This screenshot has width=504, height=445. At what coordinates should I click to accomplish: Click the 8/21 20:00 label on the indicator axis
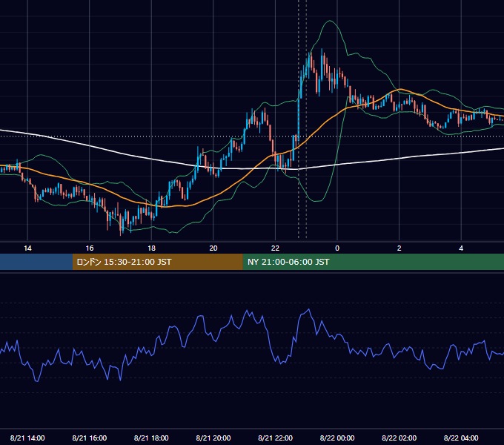click(213, 438)
